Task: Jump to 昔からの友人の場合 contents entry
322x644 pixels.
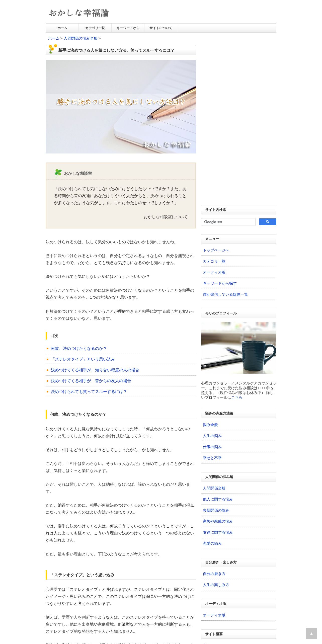Action: tap(91, 381)
